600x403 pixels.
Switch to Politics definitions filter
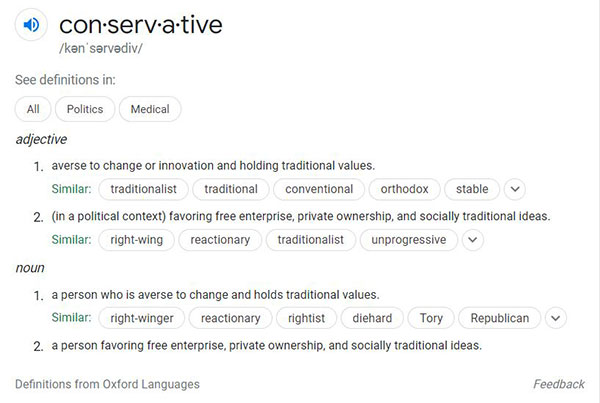click(x=85, y=109)
